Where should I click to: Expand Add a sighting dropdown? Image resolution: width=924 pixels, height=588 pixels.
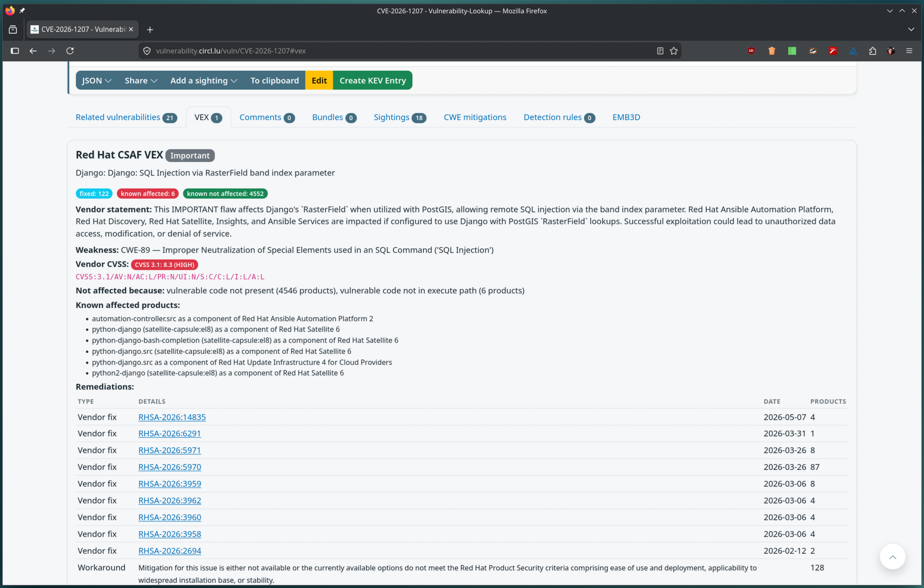click(x=204, y=80)
